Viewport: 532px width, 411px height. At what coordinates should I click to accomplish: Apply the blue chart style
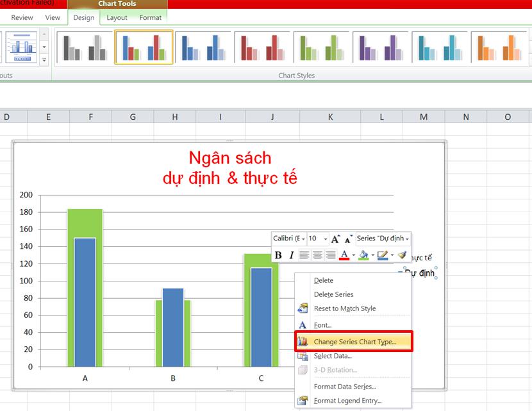tap(203, 47)
